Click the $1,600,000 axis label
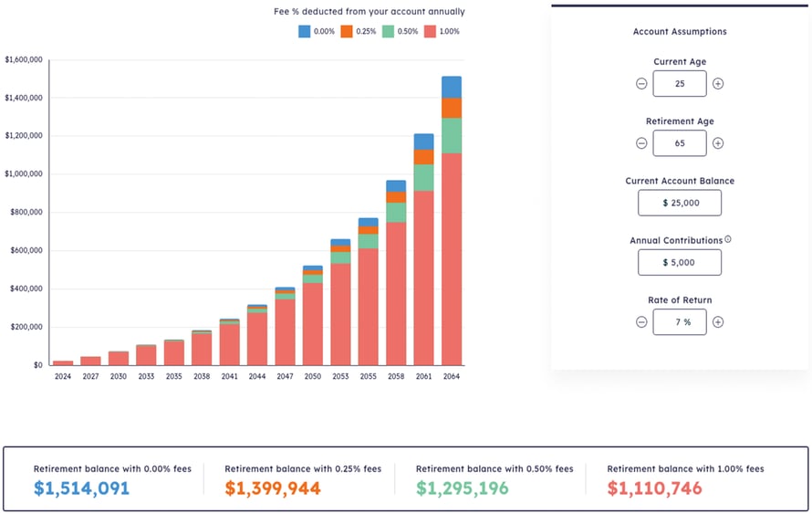Image resolution: width=812 pixels, height=514 pixels. click(x=24, y=59)
